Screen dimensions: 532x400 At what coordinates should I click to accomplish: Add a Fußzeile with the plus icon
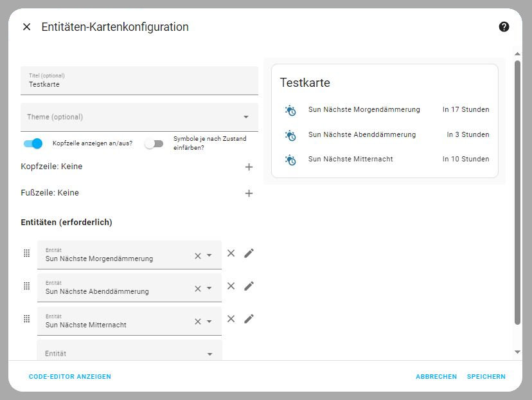(249, 194)
